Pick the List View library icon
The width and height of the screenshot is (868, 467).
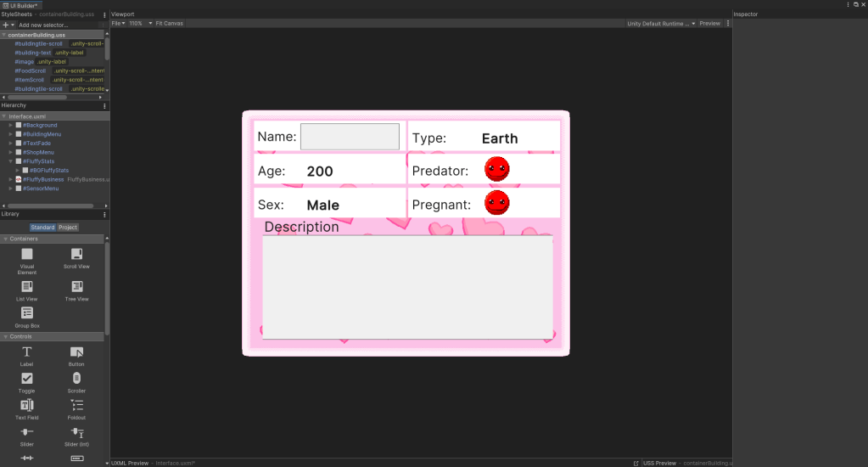tap(26, 286)
